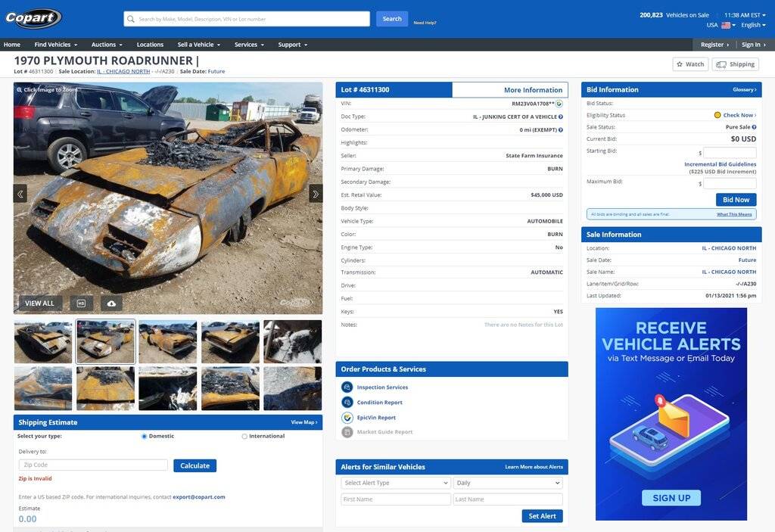Open the Find Vehicles menu
Viewport: 775px width, 532px height.
tap(55, 45)
